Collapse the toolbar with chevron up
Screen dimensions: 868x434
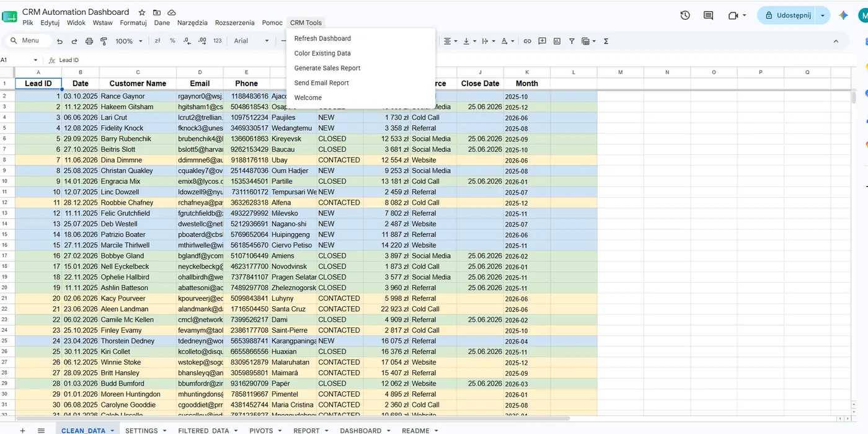pyautogui.click(x=836, y=41)
